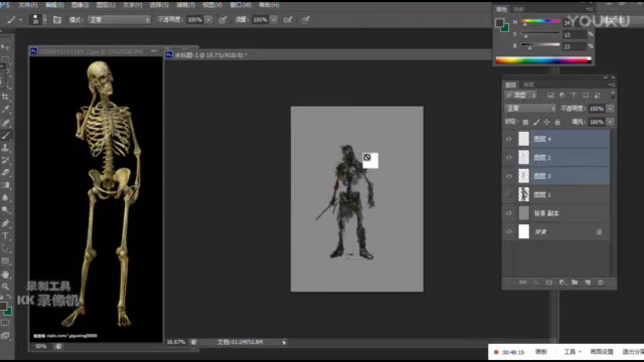Open the layer fill dropdown arrow
The width and height of the screenshot is (644, 362).
(611, 122)
